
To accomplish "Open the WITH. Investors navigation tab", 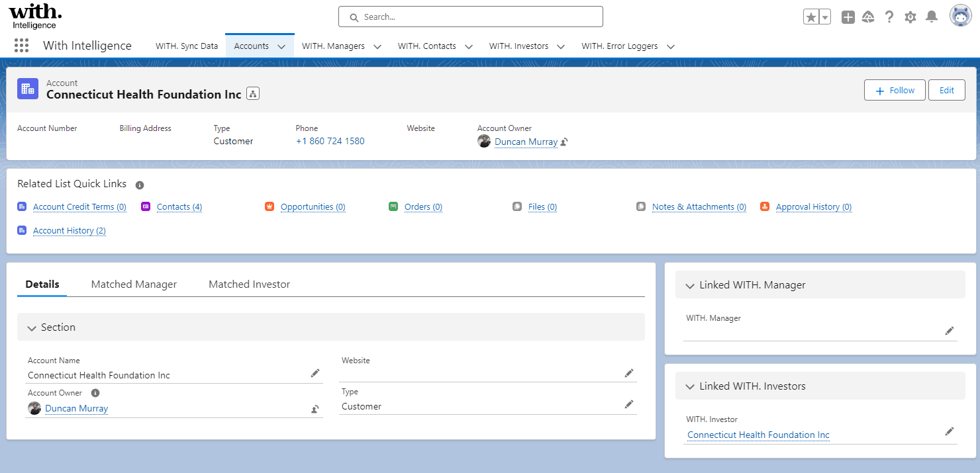I will tap(518, 46).
